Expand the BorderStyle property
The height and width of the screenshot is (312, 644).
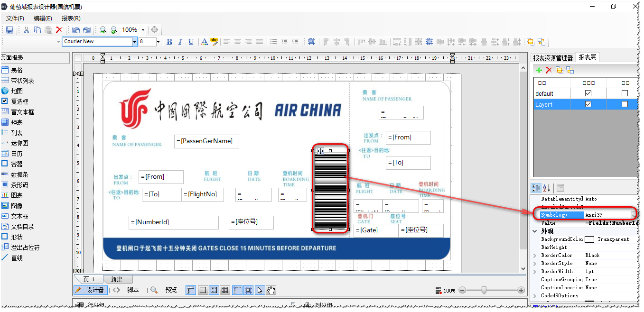[535, 263]
